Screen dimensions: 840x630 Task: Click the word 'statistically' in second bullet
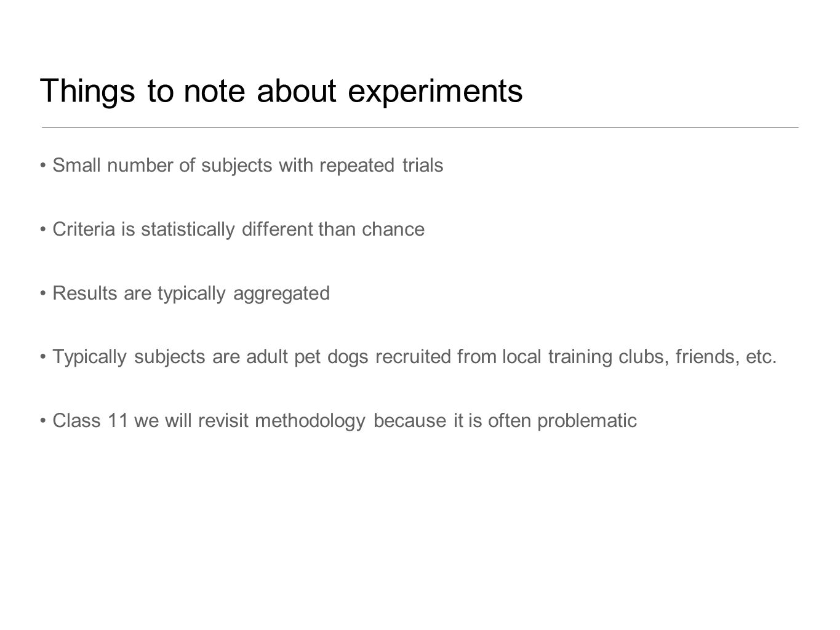click(x=188, y=230)
